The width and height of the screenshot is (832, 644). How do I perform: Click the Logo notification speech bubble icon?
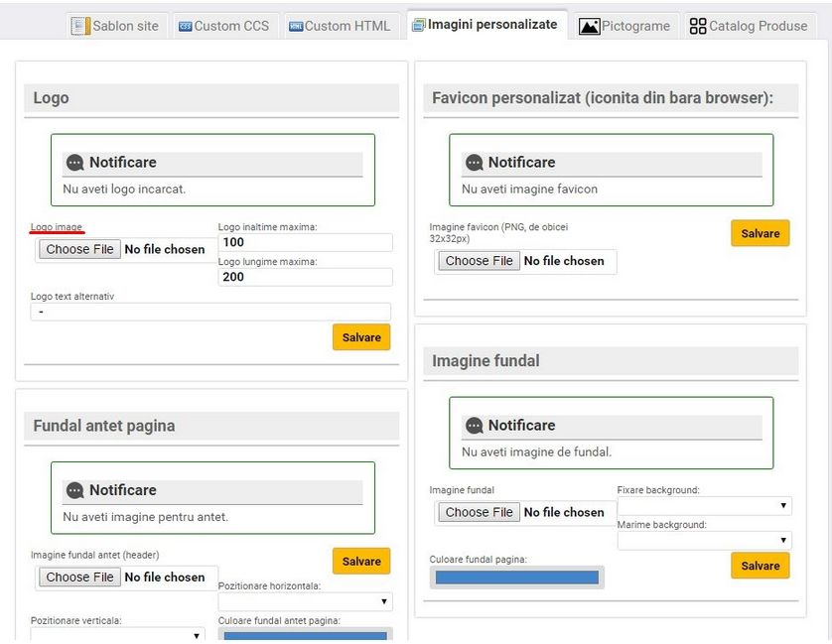pyautogui.click(x=74, y=163)
